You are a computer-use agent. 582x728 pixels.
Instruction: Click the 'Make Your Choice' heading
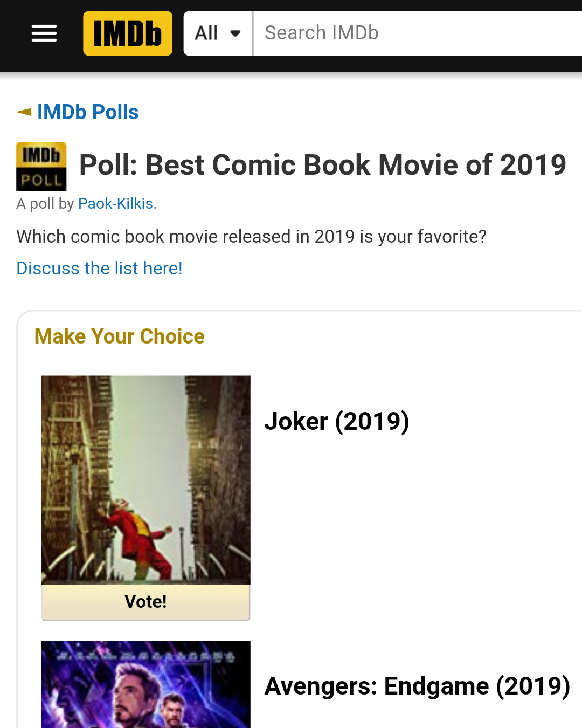pyautogui.click(x=119, y=336)
